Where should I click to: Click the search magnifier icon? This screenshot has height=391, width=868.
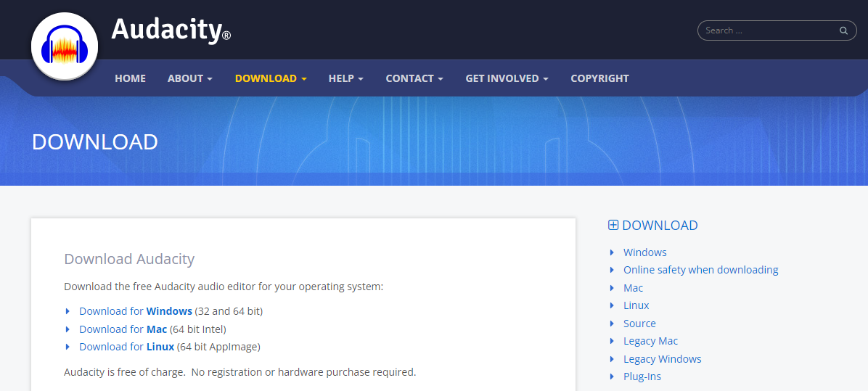[843, 30]
